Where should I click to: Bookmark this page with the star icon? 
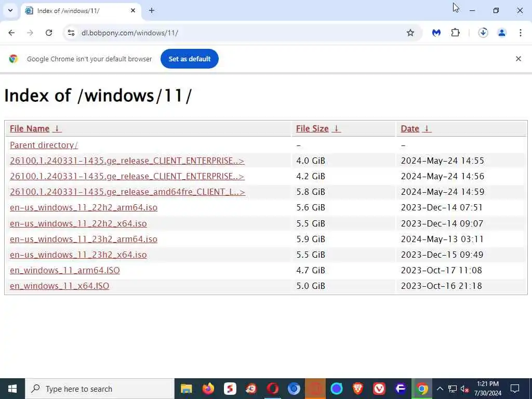point(410,33)
